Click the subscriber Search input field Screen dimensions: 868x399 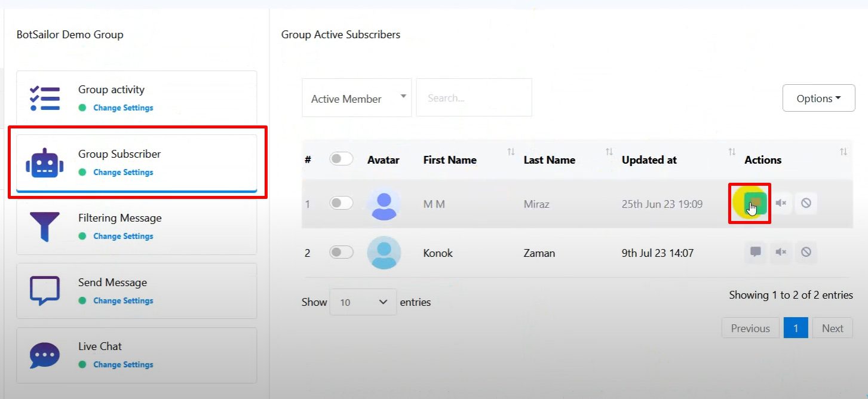pos(474,98)
